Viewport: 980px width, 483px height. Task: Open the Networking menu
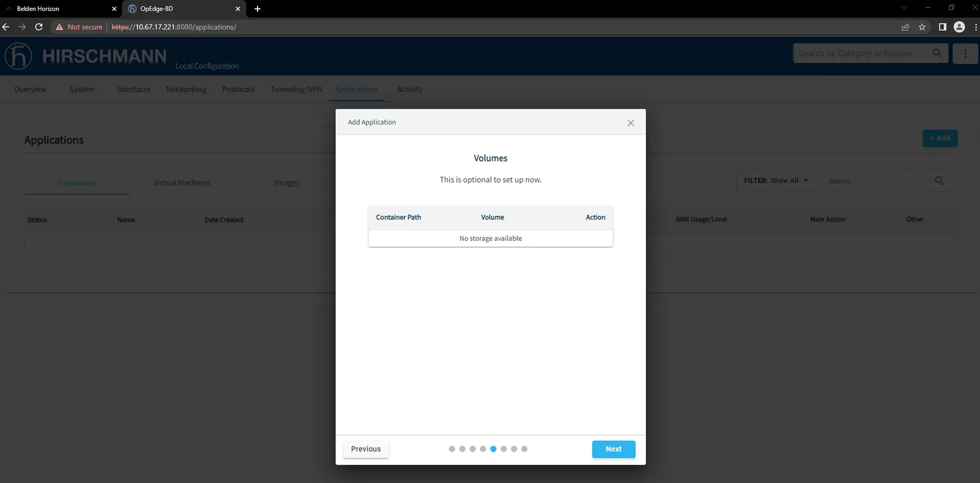[x=186, y=89]
